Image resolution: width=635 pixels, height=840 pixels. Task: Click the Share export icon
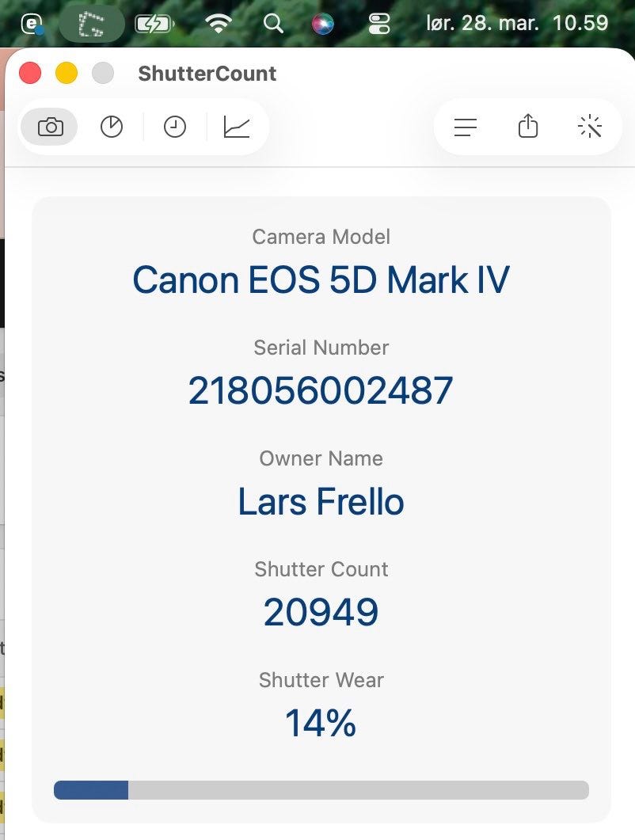pos(528,127)
